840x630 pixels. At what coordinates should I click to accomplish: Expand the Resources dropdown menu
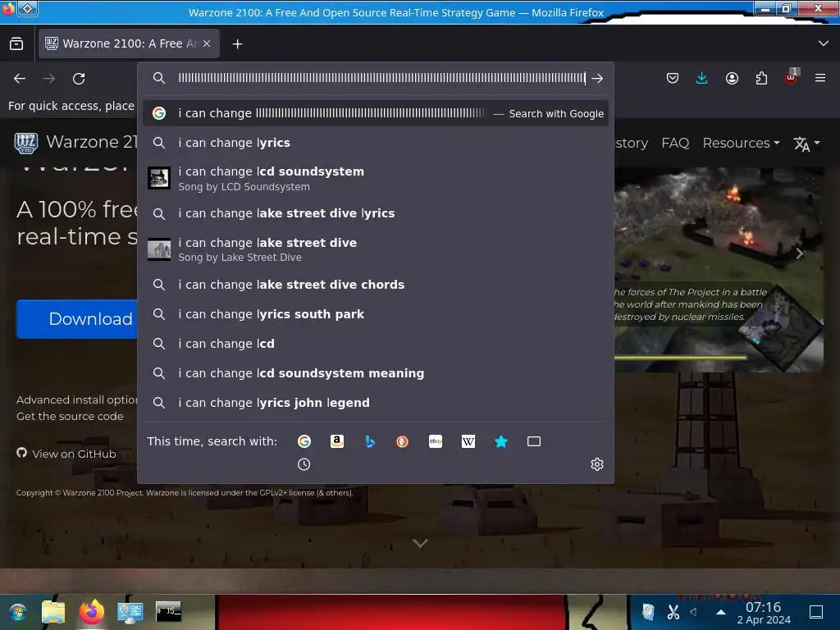[x=741, y=143]
